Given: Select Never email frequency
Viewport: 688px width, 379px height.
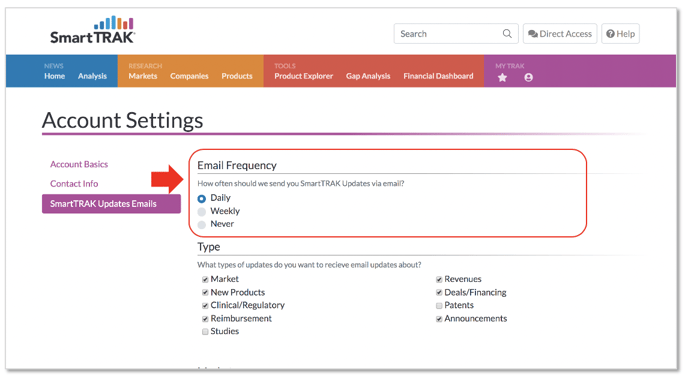Looking at the screenshot, I should tap(201, 225).
